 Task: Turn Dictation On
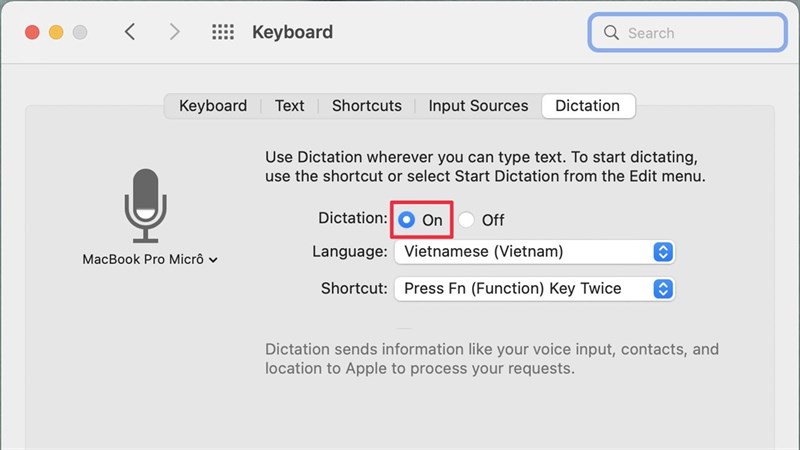coord(407,220)
